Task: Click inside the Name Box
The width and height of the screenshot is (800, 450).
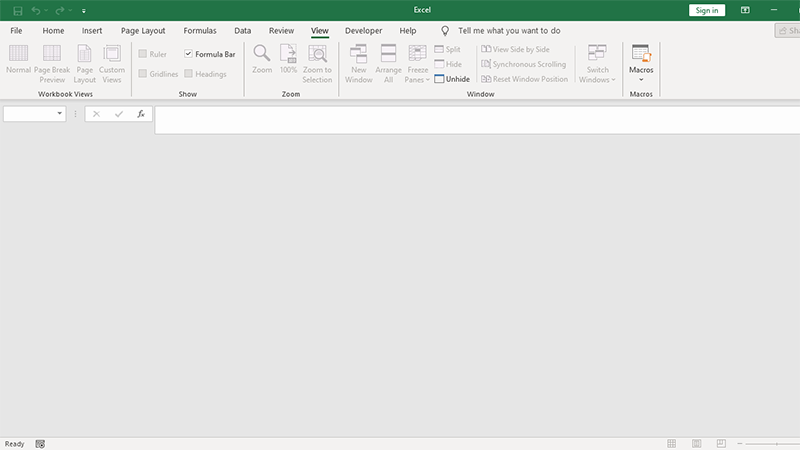Action: click(30, 114)
